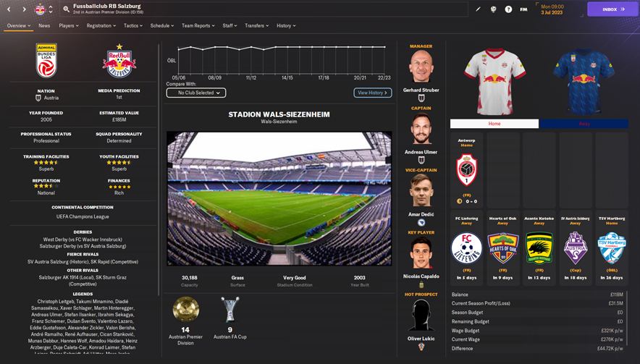Click the nationality flag under Andreas Ulmer
This screenshot has height=364, width=640.
[421, 161]
